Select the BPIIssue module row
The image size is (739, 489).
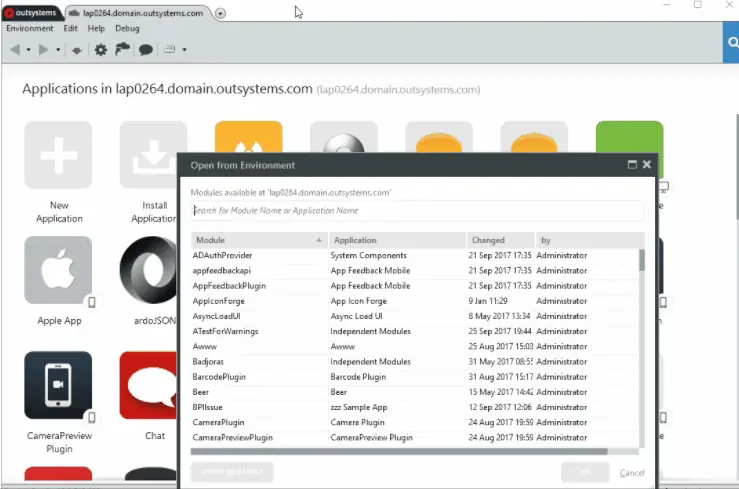(415, 407)
